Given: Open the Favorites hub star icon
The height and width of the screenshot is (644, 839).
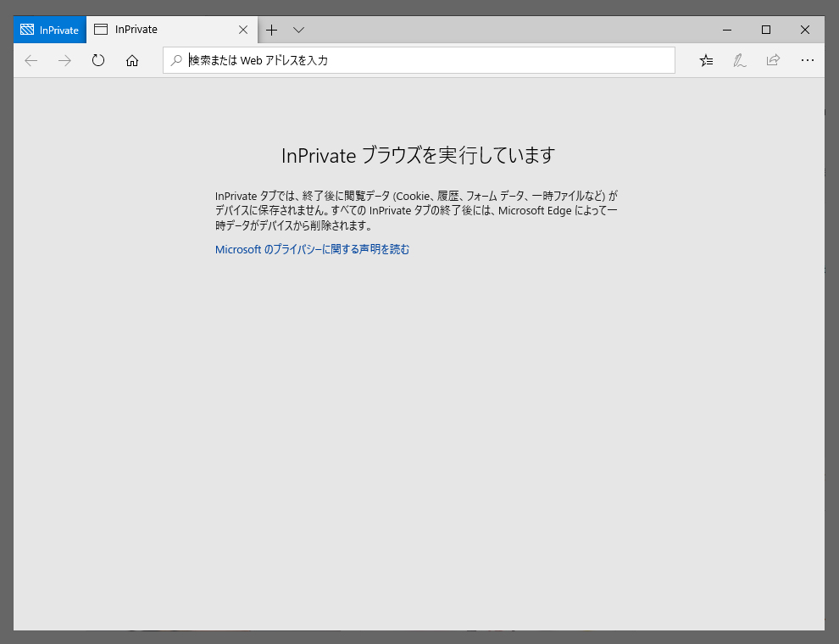Looking at the screenshot, I should 706,60.
